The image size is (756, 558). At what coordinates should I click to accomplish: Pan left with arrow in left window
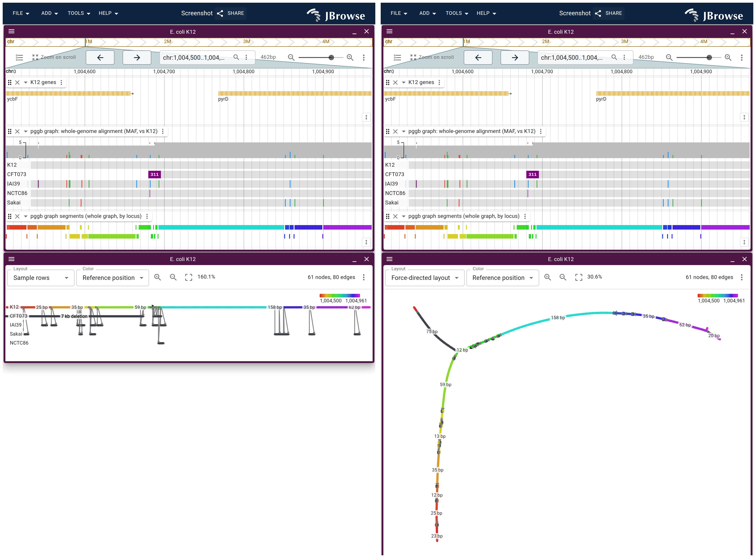click(x=100, y=58)
